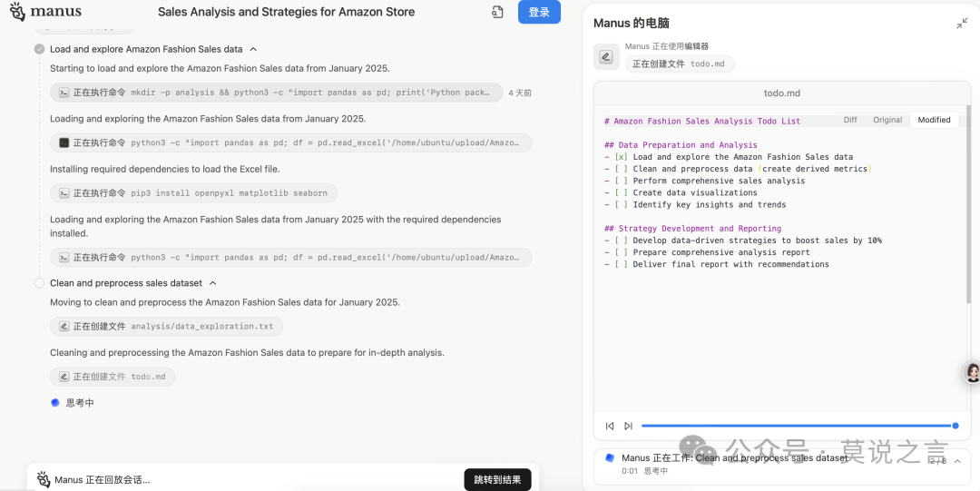Viewport: 980px width, 491px height.
Task: Click the Manus logo icon
Action: (x=17, y=11)
